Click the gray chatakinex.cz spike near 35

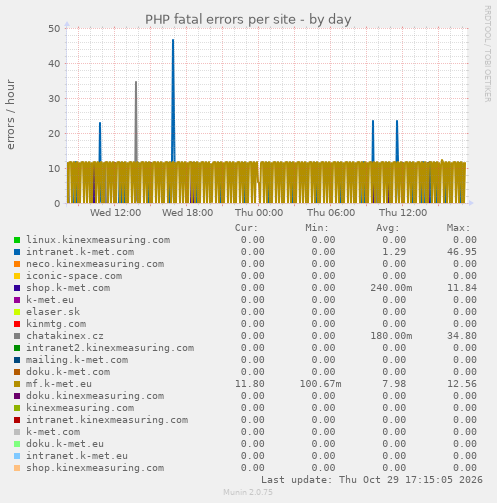[136, 122]
